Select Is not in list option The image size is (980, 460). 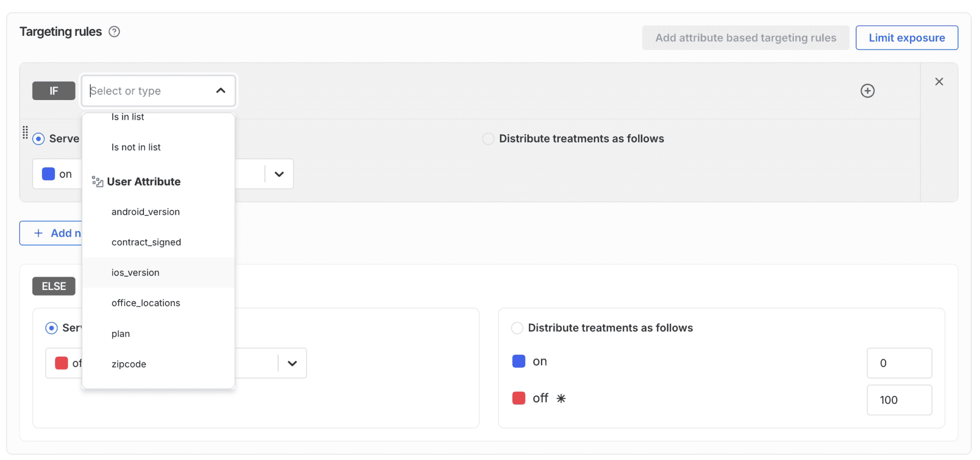tap(136, 148)
